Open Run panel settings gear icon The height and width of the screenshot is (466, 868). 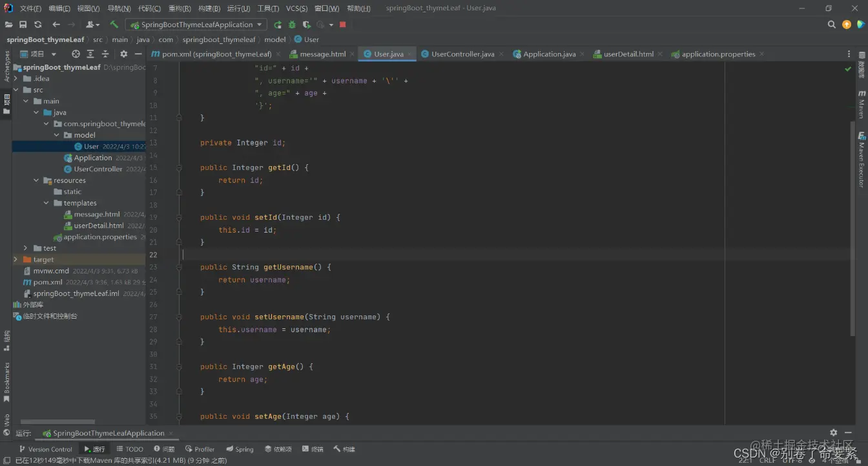pyautogui.click(x=833, y=432)
